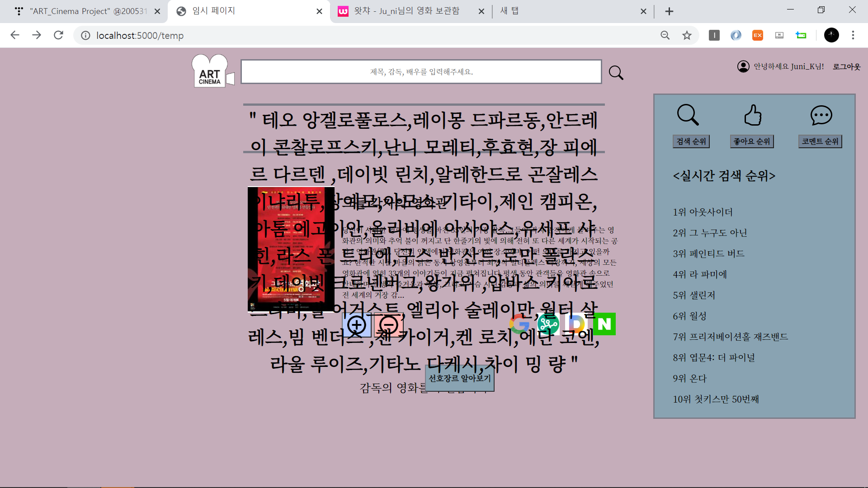
Task: Select 코멘트 순위 ranking button
Action: (x=820, y=141)
